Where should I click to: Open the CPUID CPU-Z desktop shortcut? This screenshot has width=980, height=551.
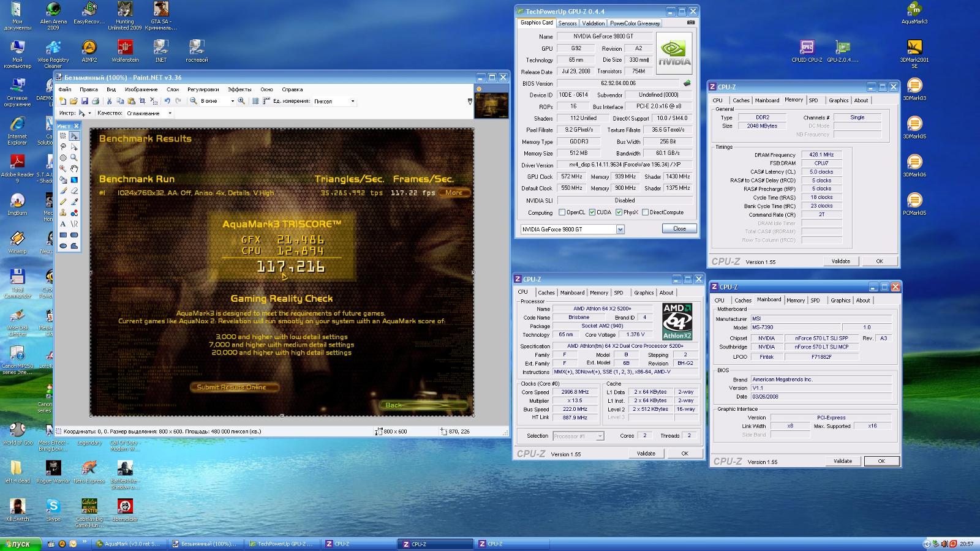(x=807, y=51)
